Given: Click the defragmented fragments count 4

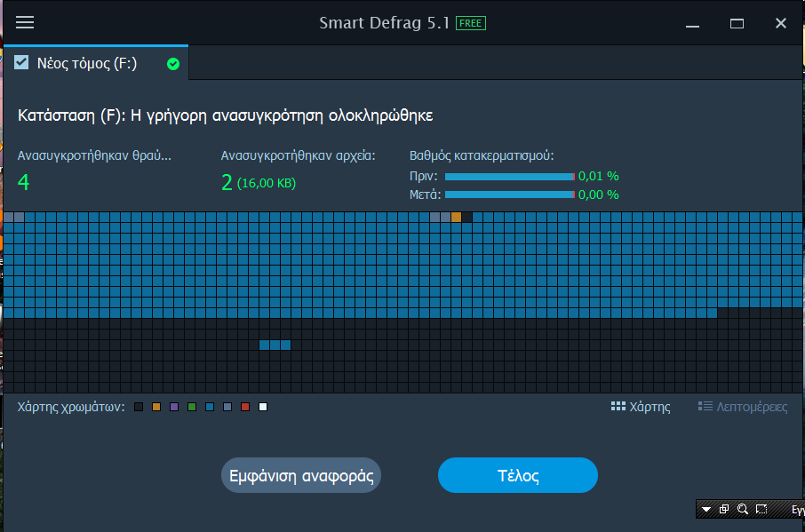Looking at the screenshot, I should tap(24, 183).
